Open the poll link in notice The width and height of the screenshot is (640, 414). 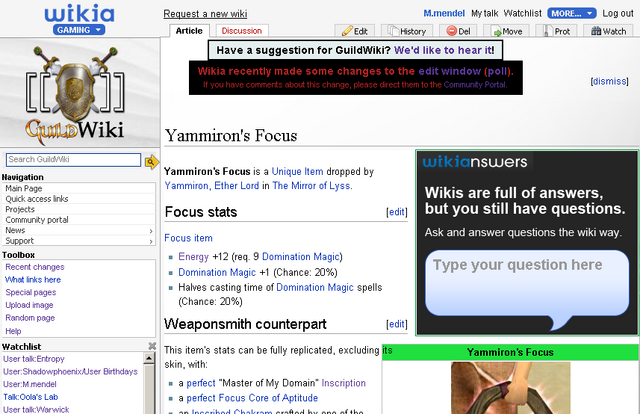(496, 71)
